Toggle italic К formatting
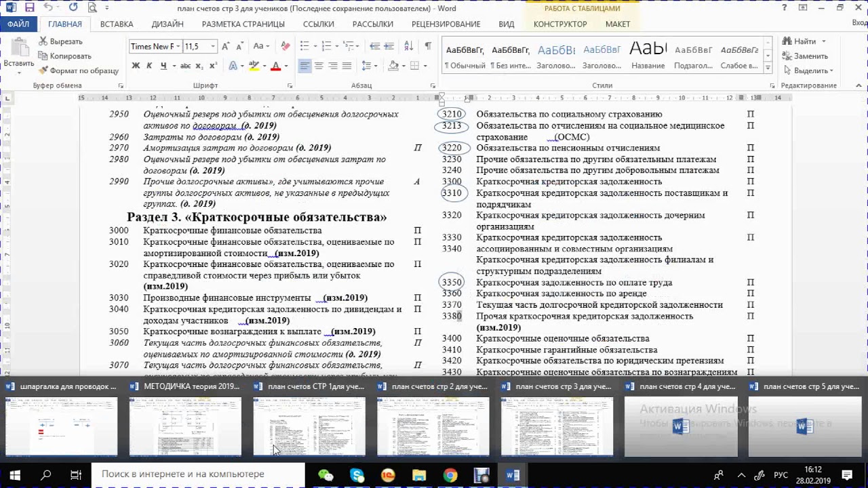 [150, 66]
